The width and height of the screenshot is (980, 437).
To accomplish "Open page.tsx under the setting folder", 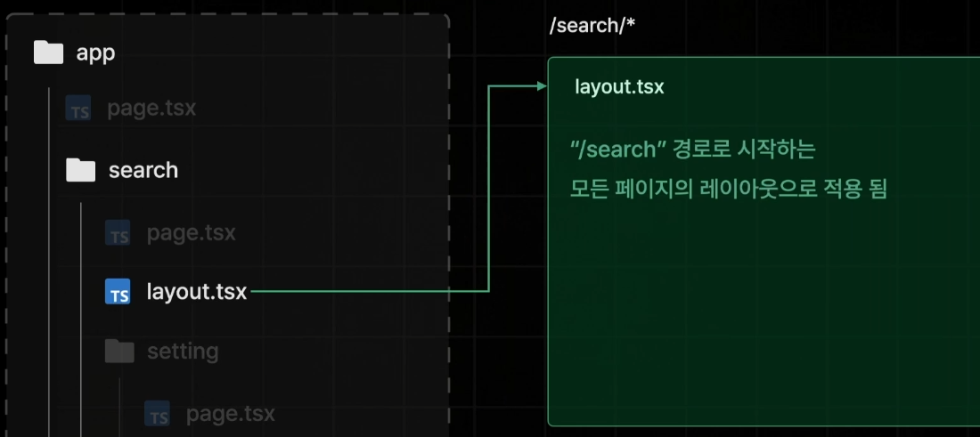I will point(231,413).
